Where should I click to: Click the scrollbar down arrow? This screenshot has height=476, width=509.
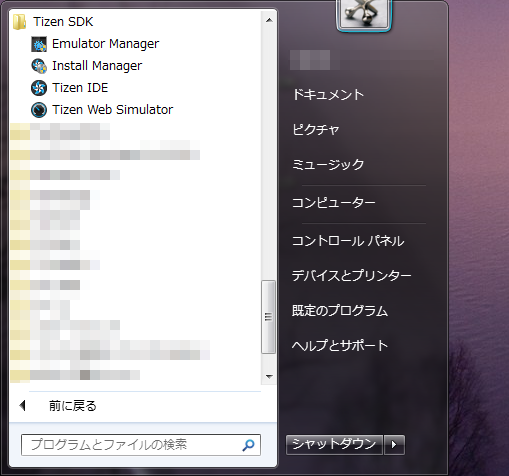(x=269, y=376)
